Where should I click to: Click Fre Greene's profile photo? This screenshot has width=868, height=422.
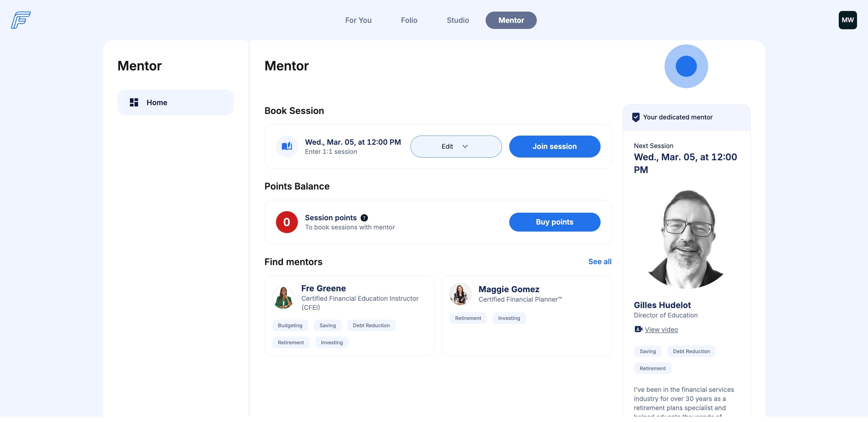[x=283, y=297]
